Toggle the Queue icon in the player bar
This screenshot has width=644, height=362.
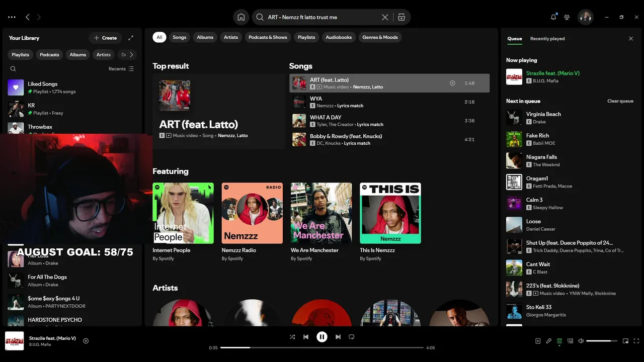tap(559, 341)
